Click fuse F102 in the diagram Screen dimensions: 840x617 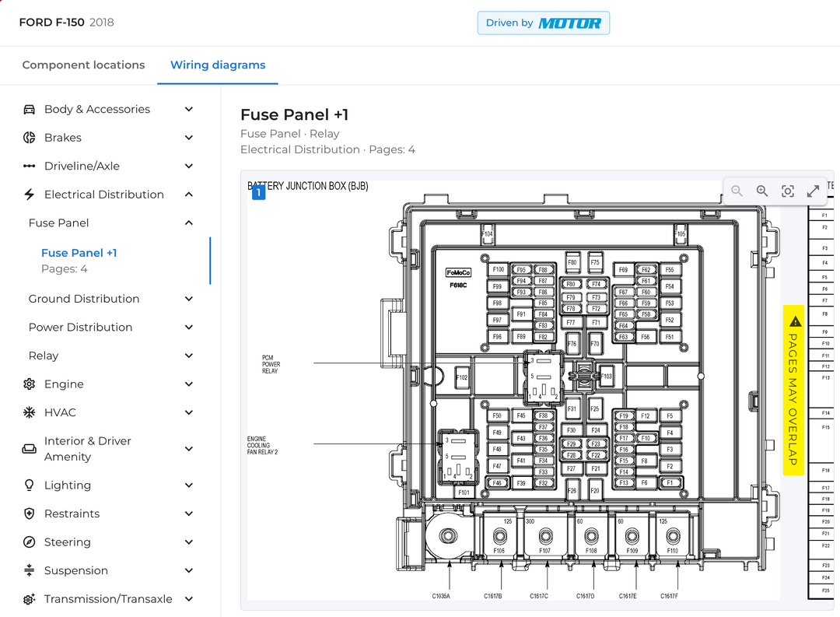click(462, 377)
